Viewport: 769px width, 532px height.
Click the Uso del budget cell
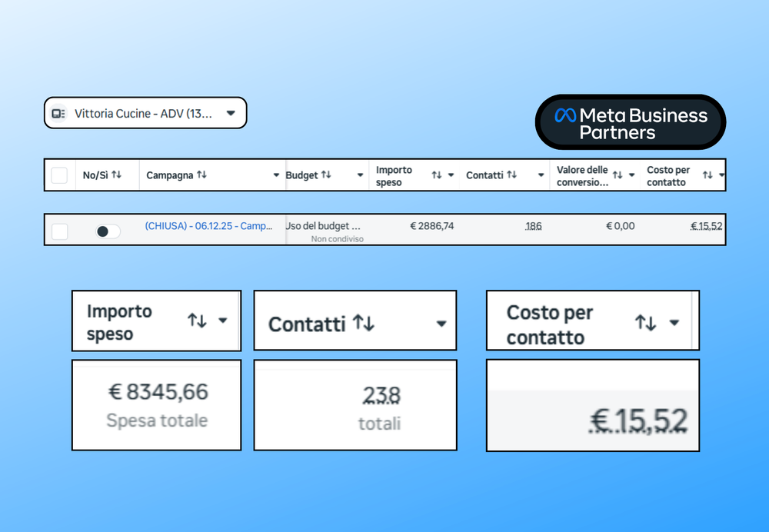point(323,226)
